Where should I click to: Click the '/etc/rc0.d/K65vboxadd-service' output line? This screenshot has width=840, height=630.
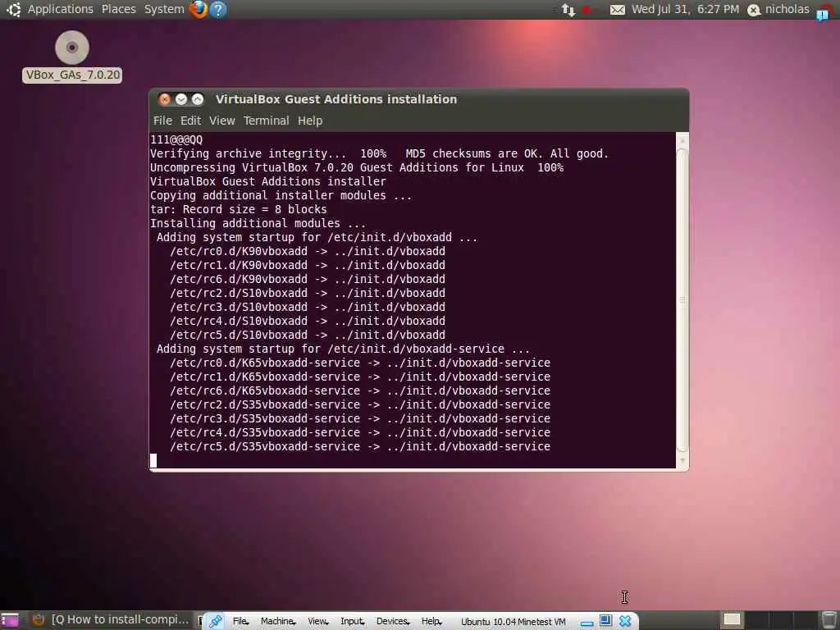pos(360,363)
